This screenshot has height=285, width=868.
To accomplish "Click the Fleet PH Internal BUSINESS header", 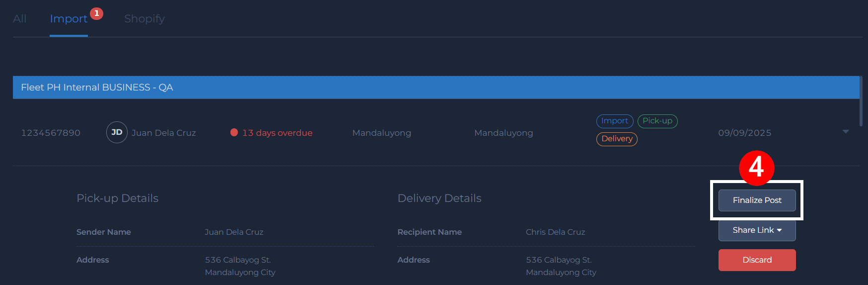I will [97, 88].
